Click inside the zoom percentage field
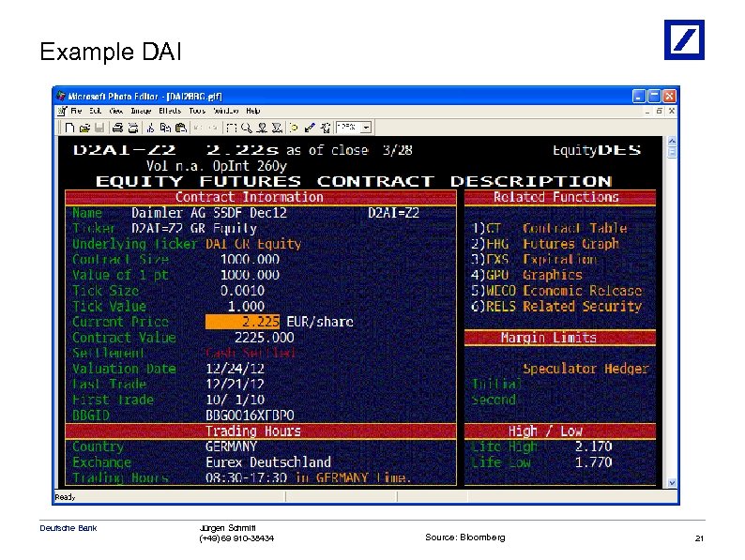This screenshot has width=745, height=560. 348,128
